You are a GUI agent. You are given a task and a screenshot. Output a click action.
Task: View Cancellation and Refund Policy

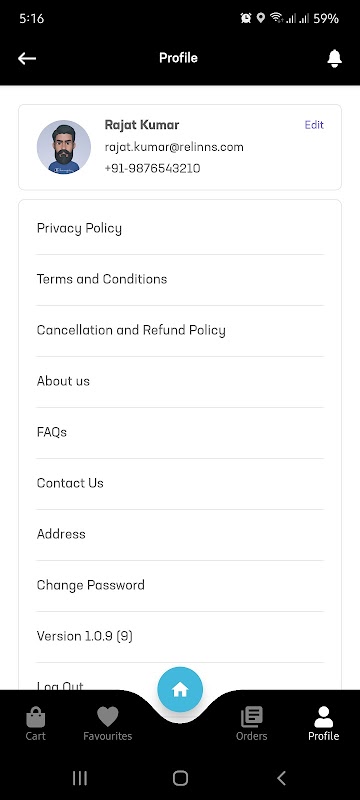click(x=180, y=331)
